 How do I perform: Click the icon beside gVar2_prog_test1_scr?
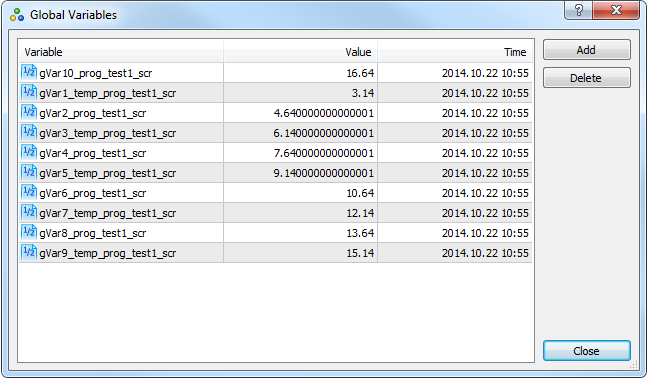[29, 113]
